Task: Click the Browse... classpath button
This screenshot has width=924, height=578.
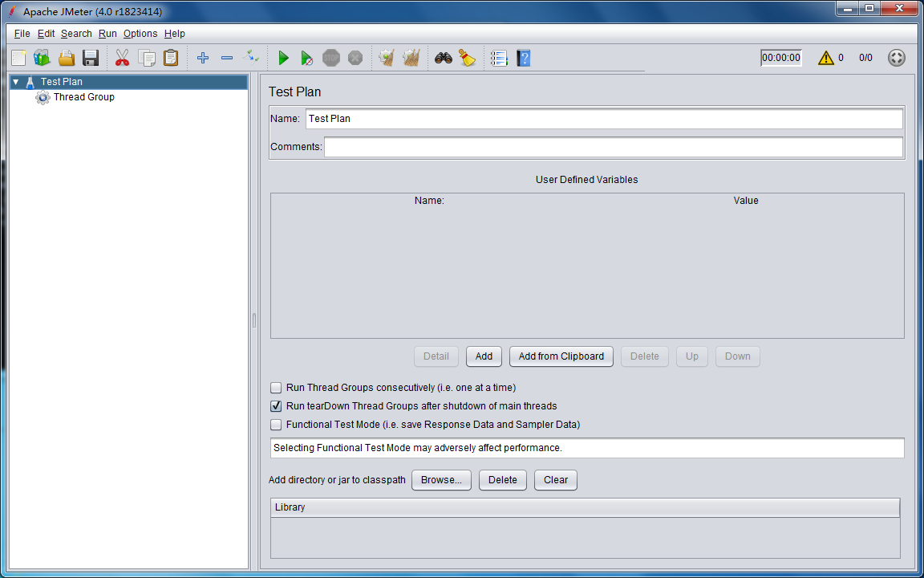Action: coord(441,480)
